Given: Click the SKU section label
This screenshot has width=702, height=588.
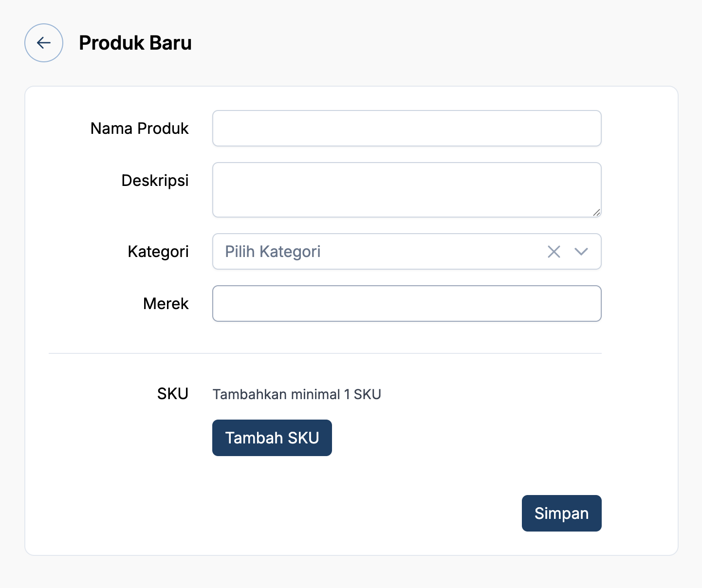Looking at the screenshot, I should click(173, 394).
